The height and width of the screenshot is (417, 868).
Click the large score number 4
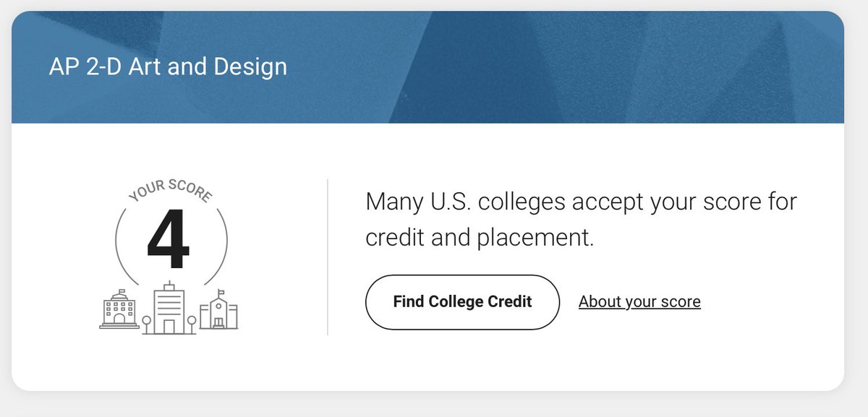click(x=169, y=240)
